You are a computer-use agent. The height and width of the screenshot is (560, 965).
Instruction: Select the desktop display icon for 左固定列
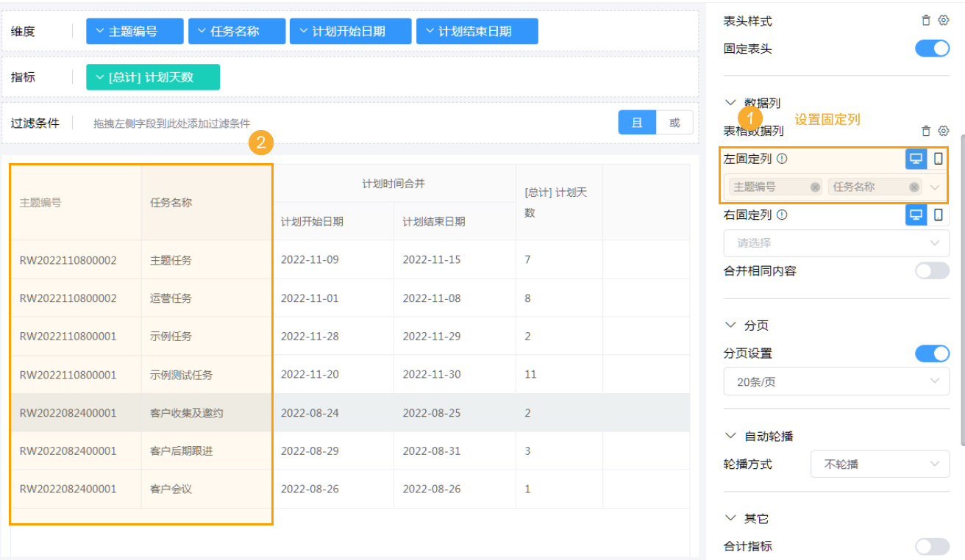pos(915,158)
